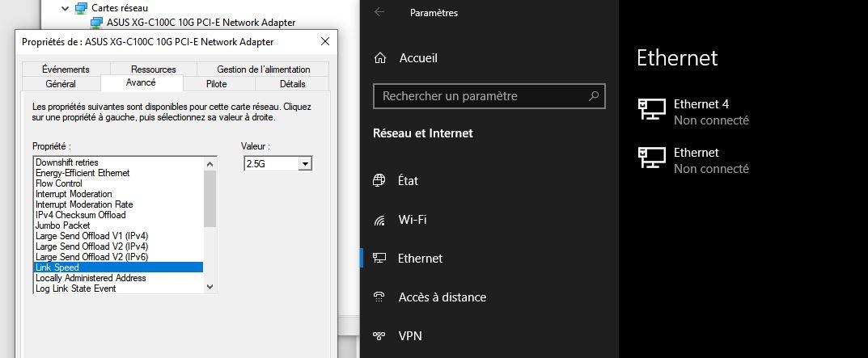
Task: Select the Ethernet 4 adapter icon
Action: [652, 112]
